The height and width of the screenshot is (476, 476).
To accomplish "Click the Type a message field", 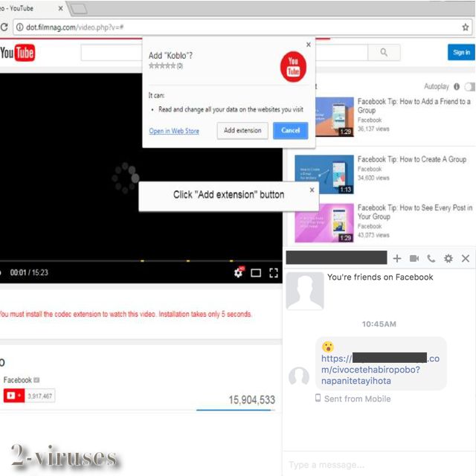I will coord(379,465).
